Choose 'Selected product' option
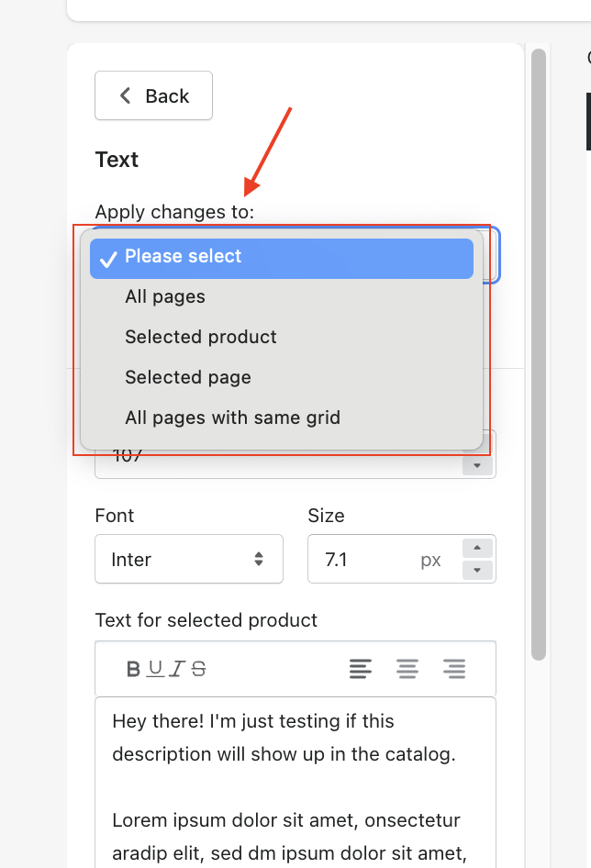591x868 pixels. [x=201, y=338]
